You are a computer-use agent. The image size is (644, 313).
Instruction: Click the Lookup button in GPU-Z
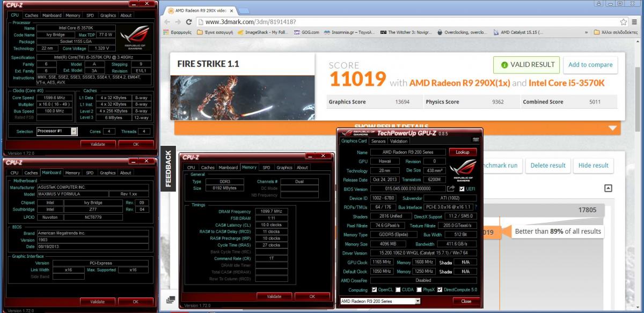pyautogui.click(x=463, y=152)
